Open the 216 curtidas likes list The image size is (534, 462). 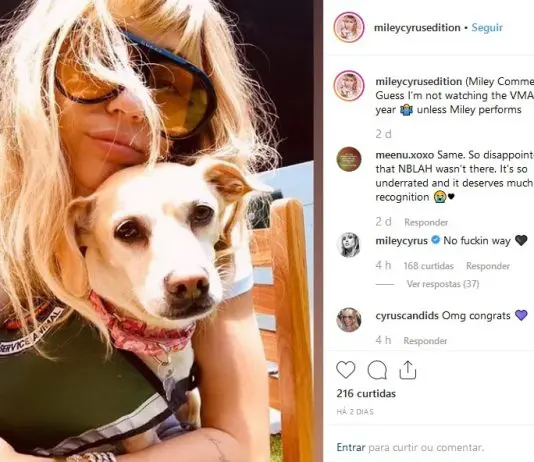366,394
